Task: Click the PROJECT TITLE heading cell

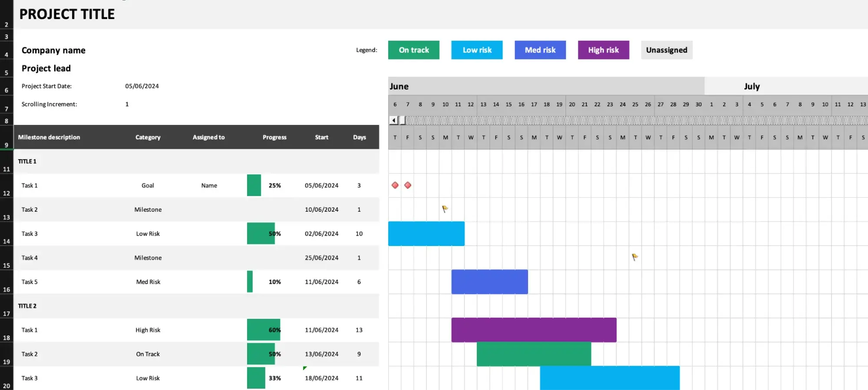Action: [x=67, y=14]
